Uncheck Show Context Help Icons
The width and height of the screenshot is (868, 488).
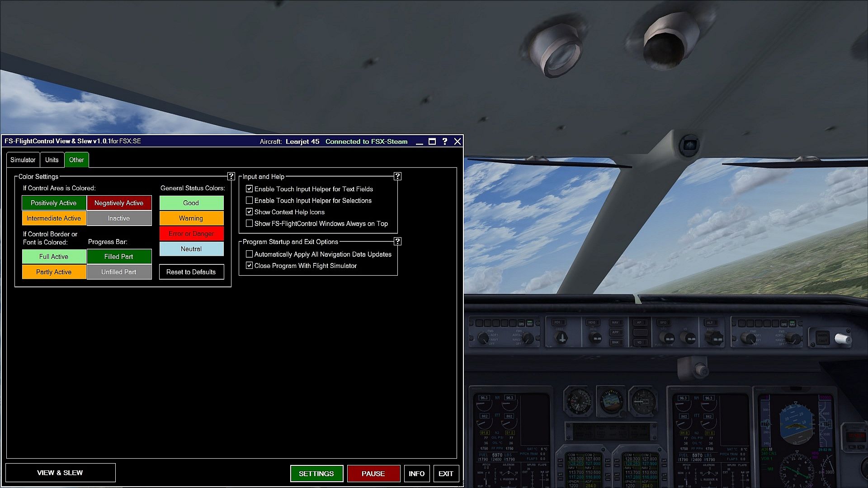[249, 212]
